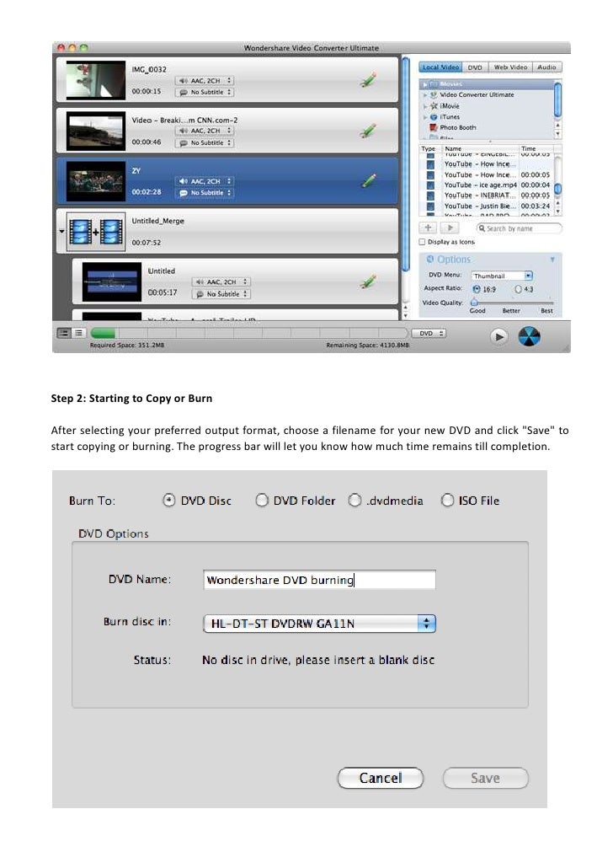Screen dimensions: 613x868
Task: Click the edit pencil for Untitled clip
Action: (x=368, y=281)
